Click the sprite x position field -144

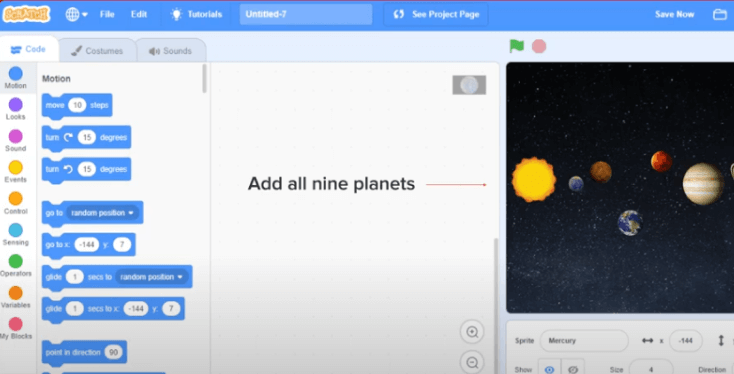(686, 341)
